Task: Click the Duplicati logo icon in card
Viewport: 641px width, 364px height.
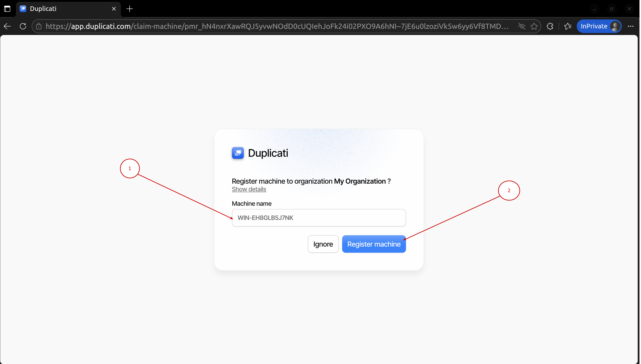Action: click(238, 153)
